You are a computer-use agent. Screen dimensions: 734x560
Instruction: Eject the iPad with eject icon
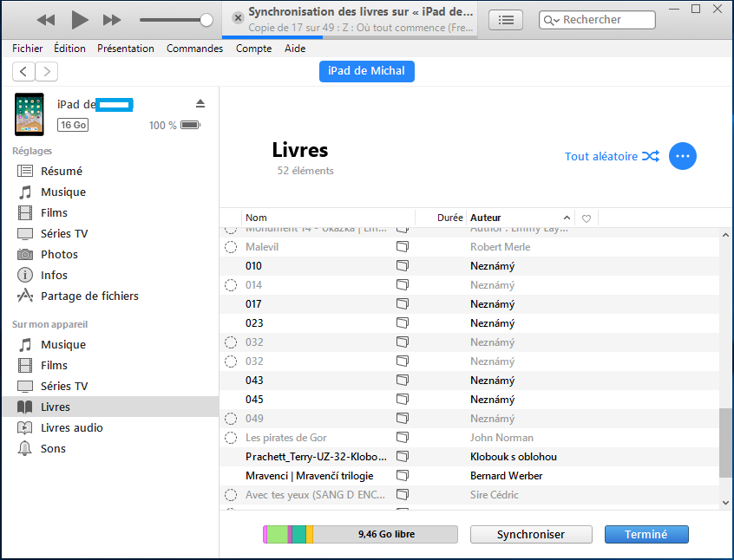[200, 103]
